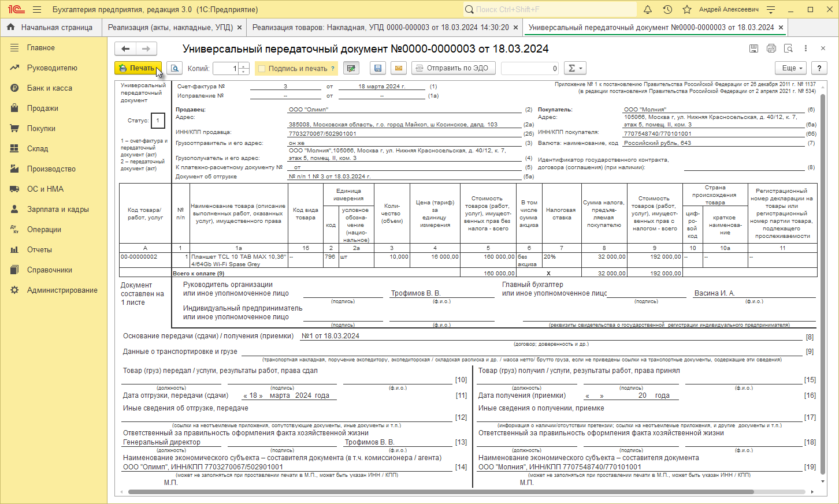Screen dimensions: 839x504
Task: Open the three-dot form options menu
Action: [805, 48]
